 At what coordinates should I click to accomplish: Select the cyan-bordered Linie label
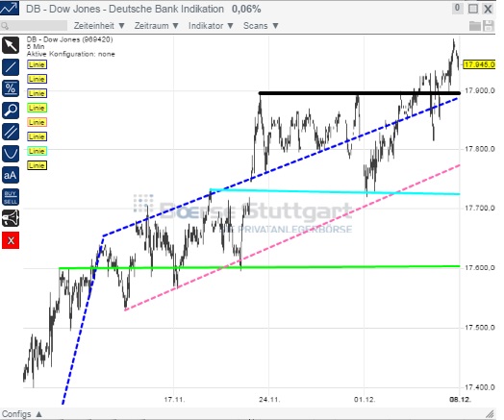pos(37,151)
